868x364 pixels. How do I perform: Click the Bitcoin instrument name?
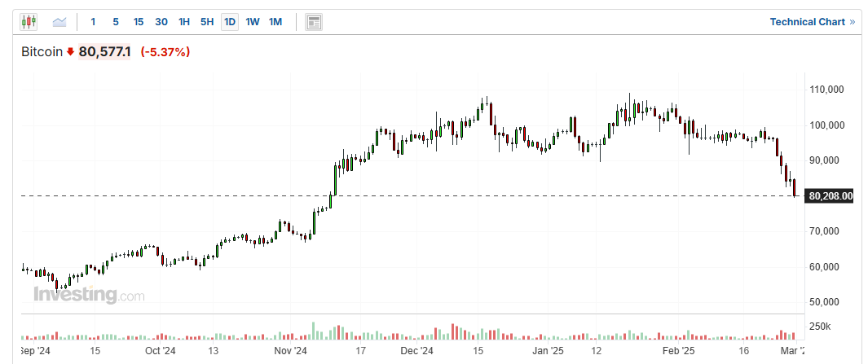(x=42, y=52)
